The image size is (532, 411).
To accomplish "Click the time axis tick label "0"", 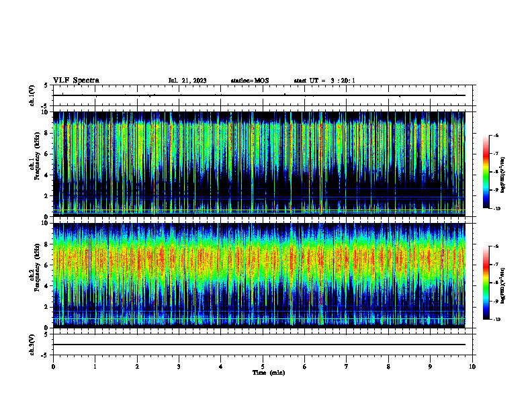I will [53, 367].
